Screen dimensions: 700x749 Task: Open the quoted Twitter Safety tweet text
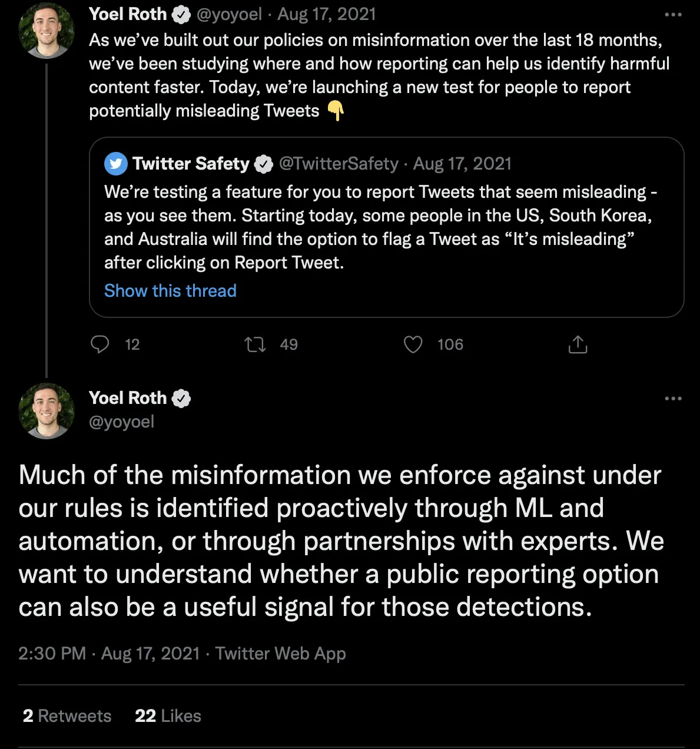tap(380, 227)
